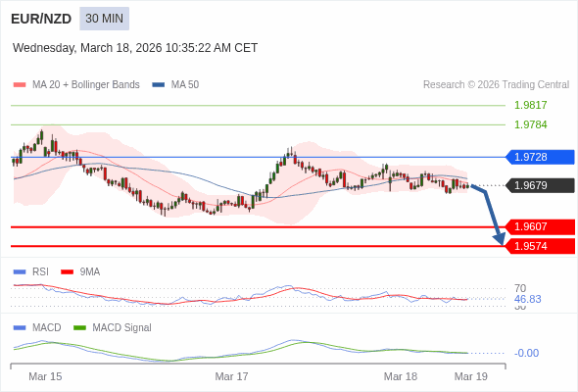Screen dimensions: 578x392
Task: Click the 9MA red legend swatch
Action: coord(67,272)
